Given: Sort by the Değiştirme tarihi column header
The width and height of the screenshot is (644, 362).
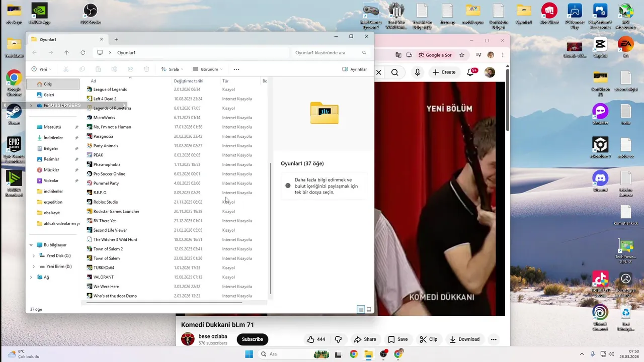Looking at the screenshot, I should (189, 81).
